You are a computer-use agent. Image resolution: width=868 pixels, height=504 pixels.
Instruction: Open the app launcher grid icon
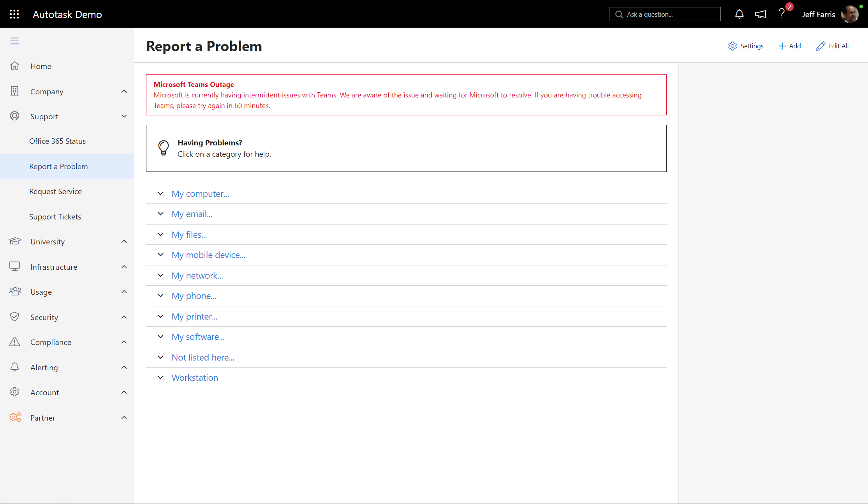pyautogui.click(x=14, y=14)
